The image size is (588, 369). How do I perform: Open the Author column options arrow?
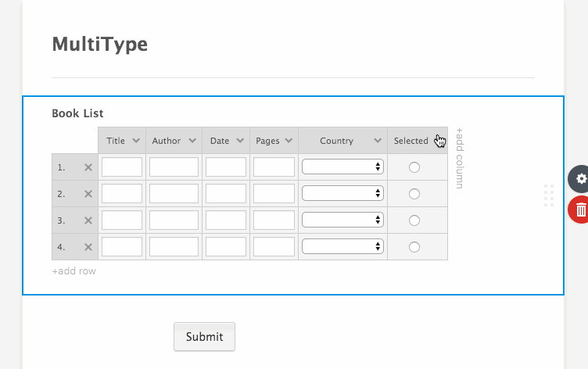[193, 141]
